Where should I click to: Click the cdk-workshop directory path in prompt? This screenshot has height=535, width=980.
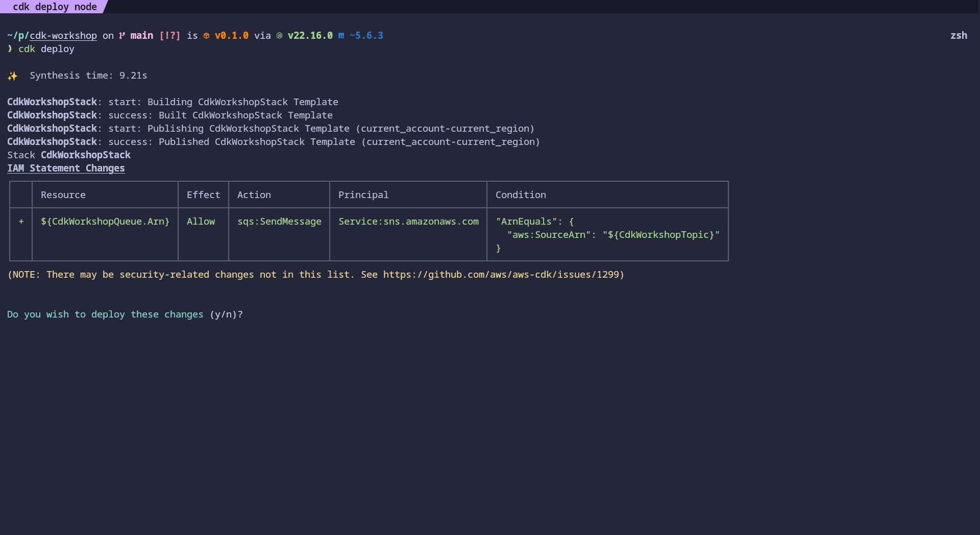coord(63,36)
